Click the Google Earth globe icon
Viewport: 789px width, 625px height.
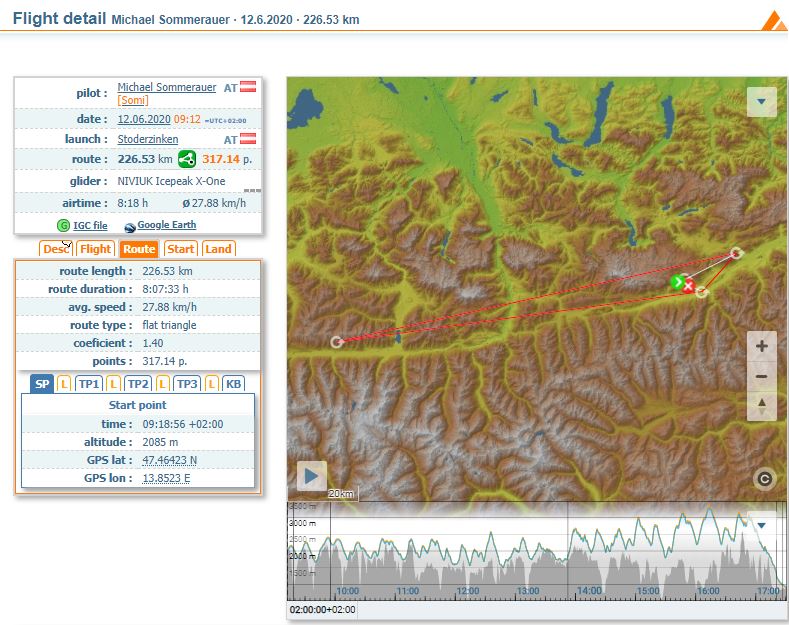point(129,226)
